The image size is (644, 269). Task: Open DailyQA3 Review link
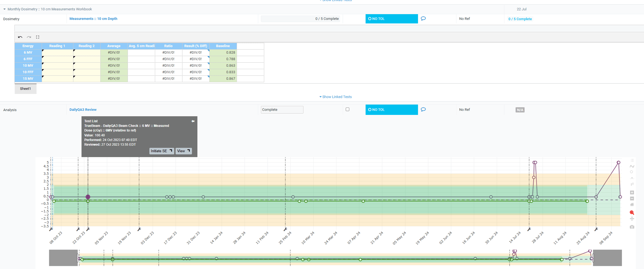pos(83,110)
